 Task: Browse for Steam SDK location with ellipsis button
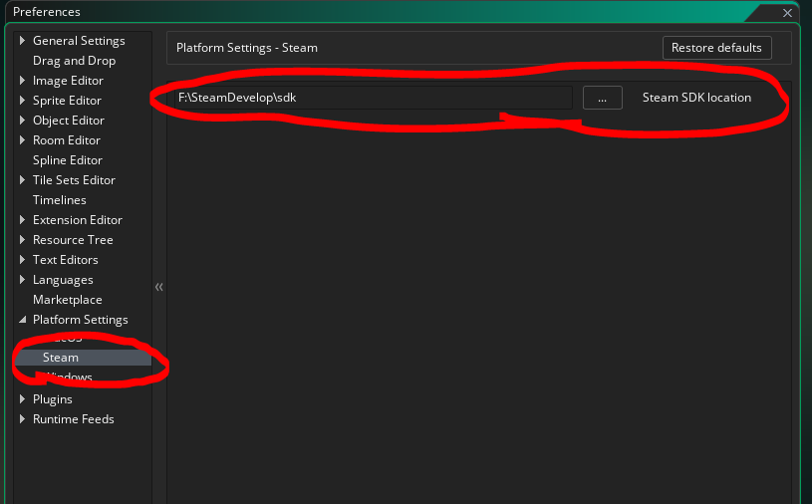[x=602, y=98]
